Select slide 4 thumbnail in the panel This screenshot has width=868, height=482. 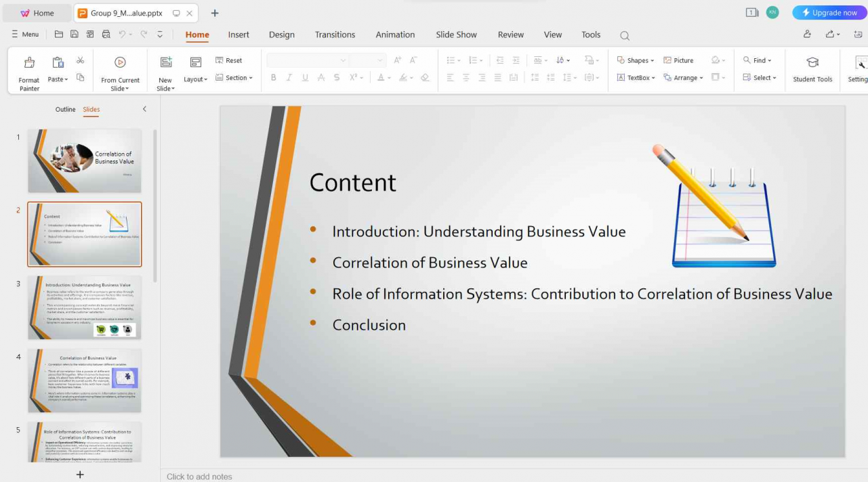coord(84,380)
